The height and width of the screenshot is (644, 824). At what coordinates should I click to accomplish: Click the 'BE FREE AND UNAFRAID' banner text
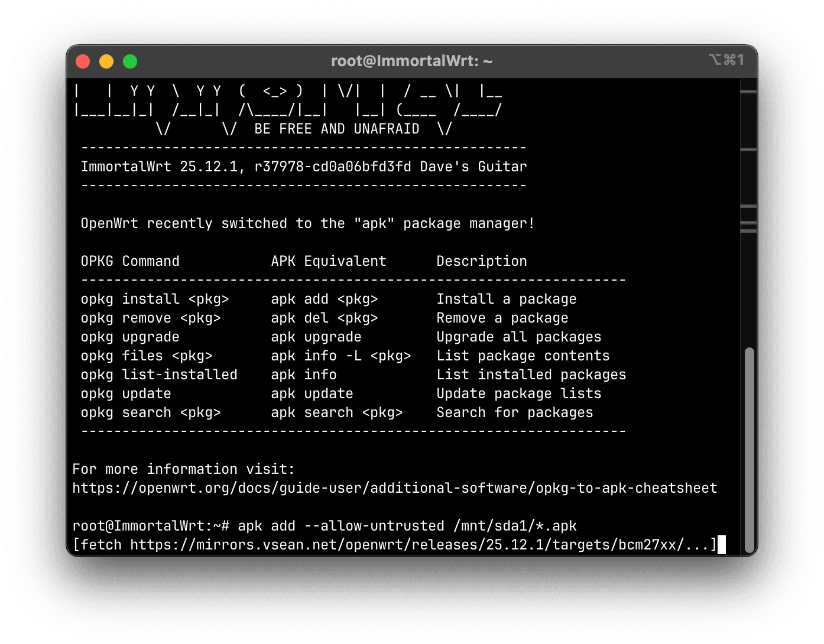(x=337, y=129)
